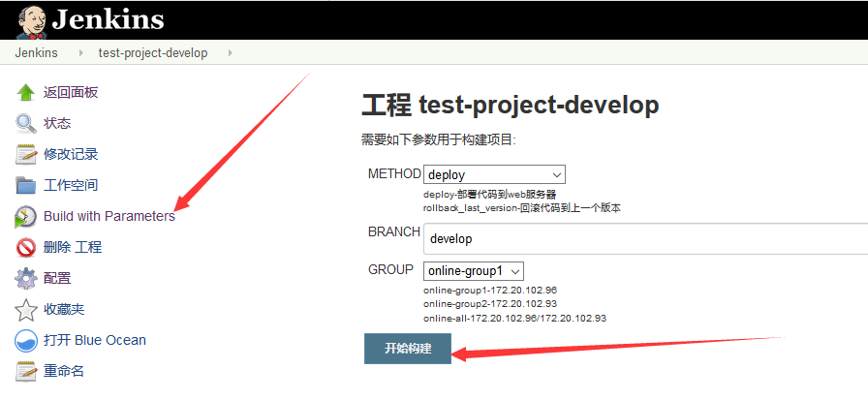The height and width of the screenshot is (400, 868).
Task: Click the green up-arrow icon for 返回面板
Action: (26, 93)
